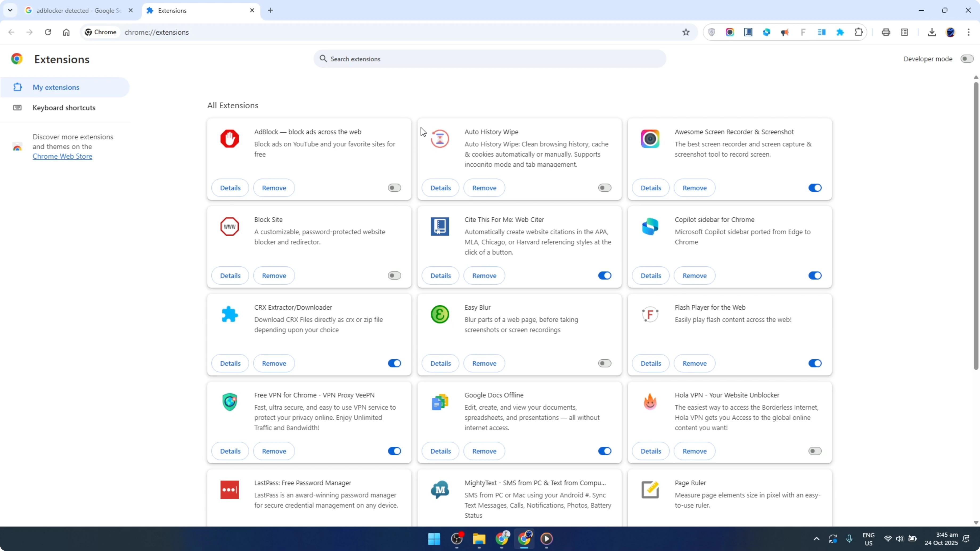Select Keyboard shortcuts in the sidebar
980x551 pixels.
[64, 108]
